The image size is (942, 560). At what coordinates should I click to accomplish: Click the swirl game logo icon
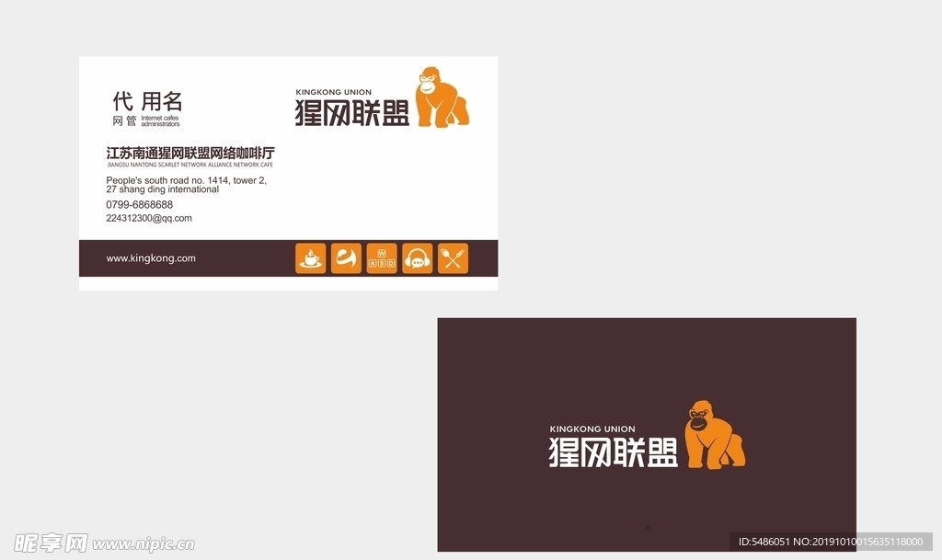346,258
